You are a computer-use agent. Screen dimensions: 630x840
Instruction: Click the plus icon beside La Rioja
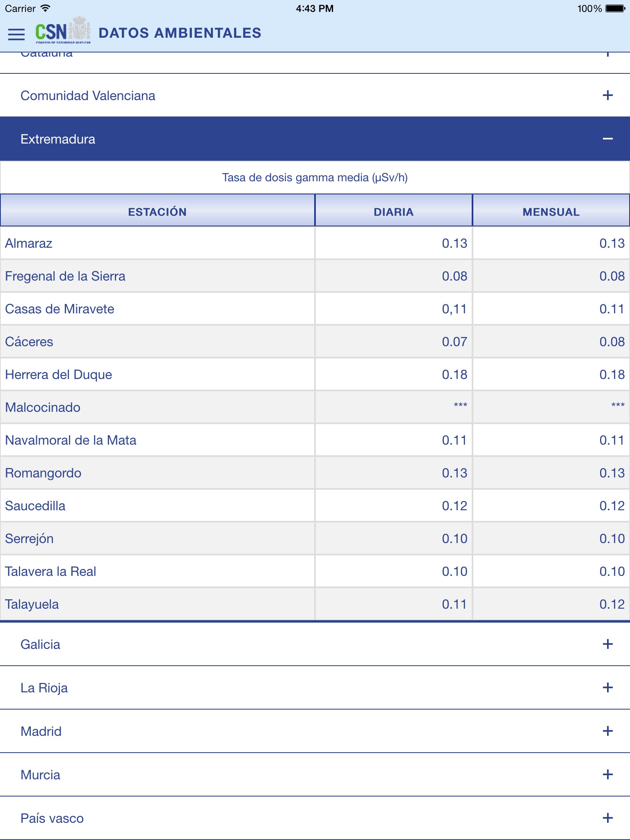(x=607, y=687)
